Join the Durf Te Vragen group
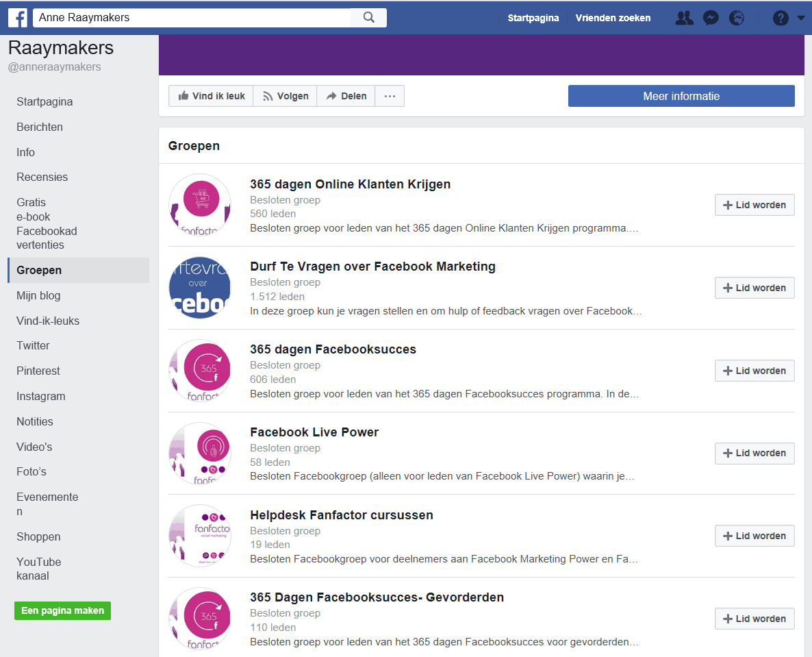The height and width of the screenshot is (657, 812). click(754, 288)
